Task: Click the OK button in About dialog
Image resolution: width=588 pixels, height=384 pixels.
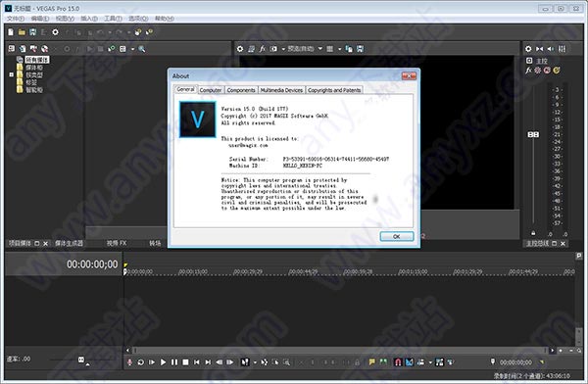Action: click(397, 237)
